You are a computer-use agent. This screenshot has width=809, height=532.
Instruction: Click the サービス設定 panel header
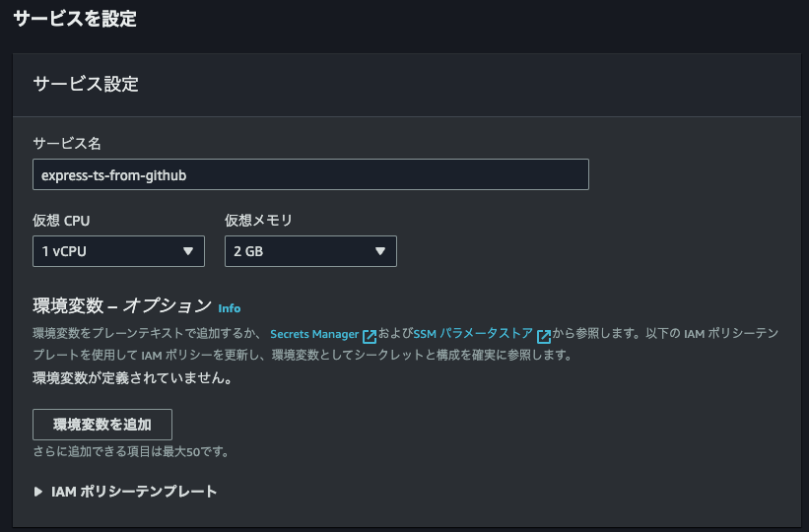86,84
